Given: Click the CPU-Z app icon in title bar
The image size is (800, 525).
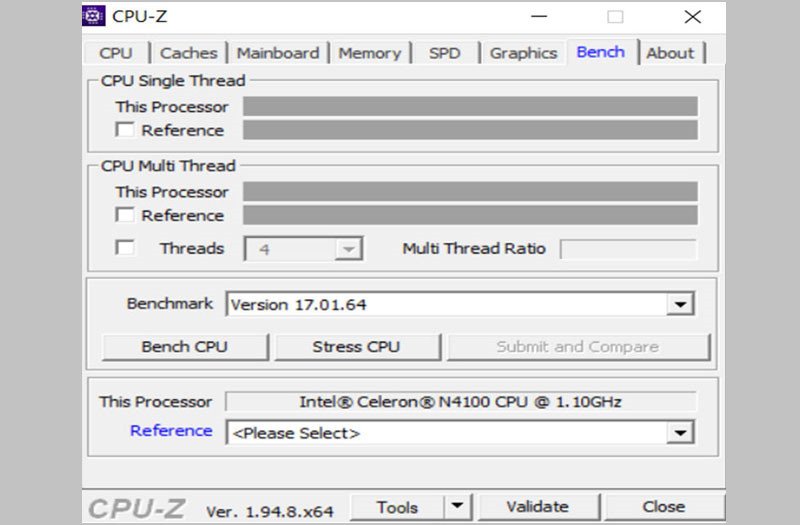Looking at the screenshot, I should pyautogui.click(x=93, y=16).
